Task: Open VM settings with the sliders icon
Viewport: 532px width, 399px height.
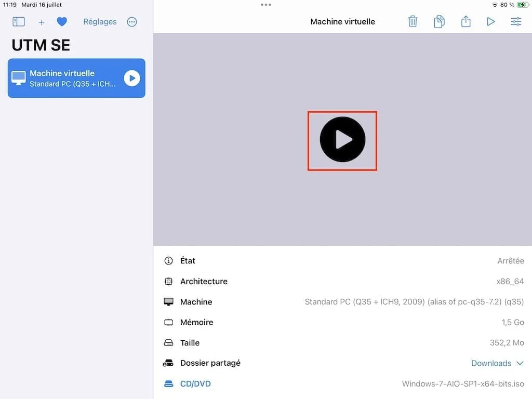Action: (515, 21)
